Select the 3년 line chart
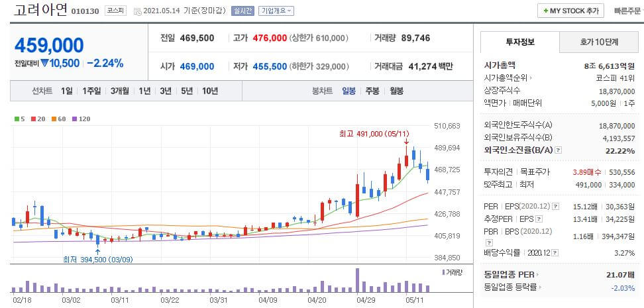644x308 pixels. coord(166,91)
